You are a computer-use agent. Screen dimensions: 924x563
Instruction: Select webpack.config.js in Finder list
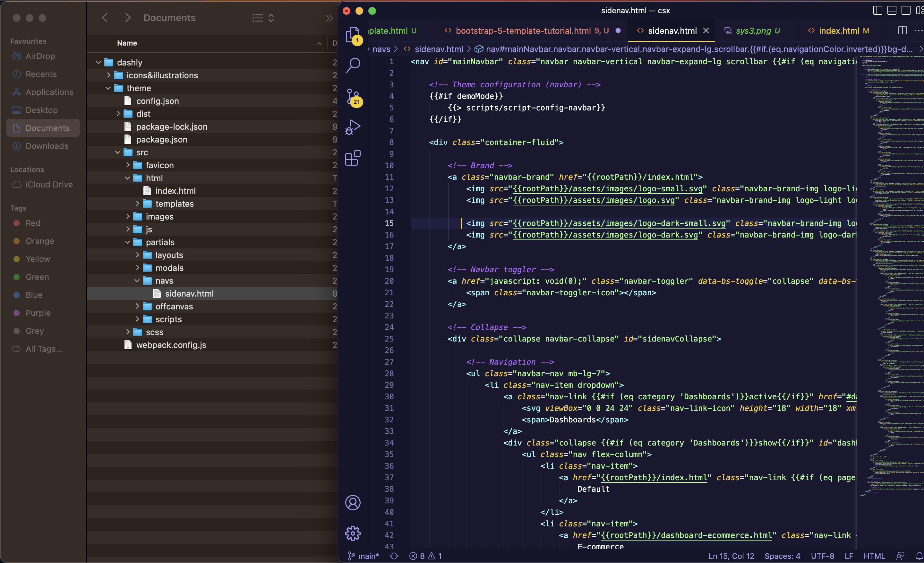tap(212, 345)
